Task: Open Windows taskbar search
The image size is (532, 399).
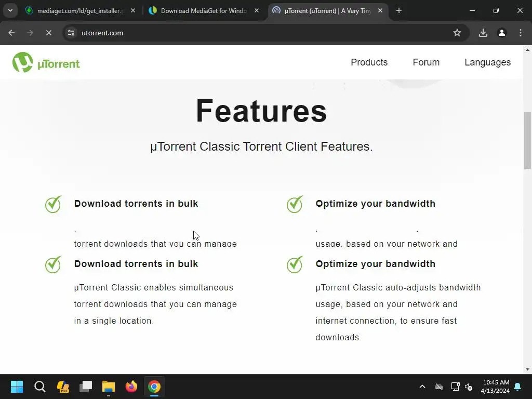Action: pyautogui.click(x=39, y=387)
